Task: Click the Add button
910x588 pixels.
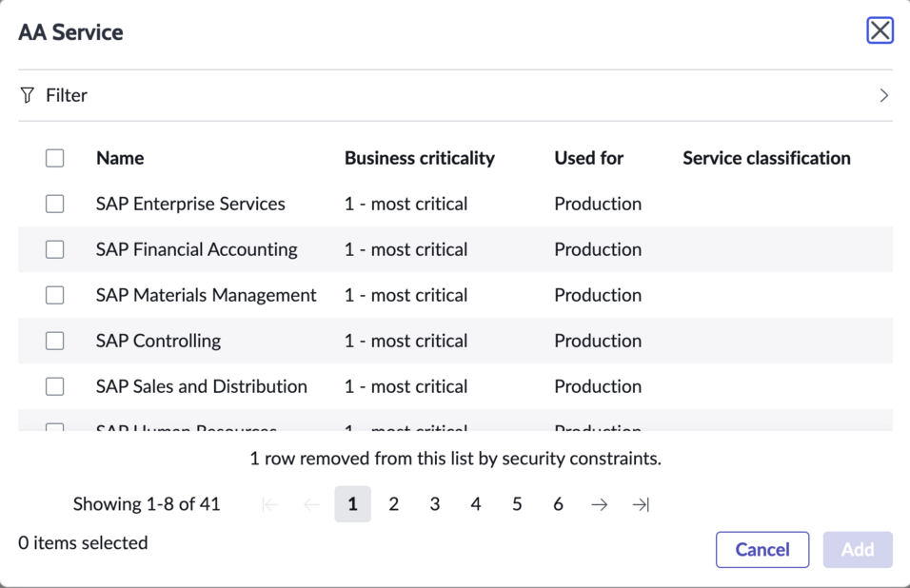Action: 858,549
